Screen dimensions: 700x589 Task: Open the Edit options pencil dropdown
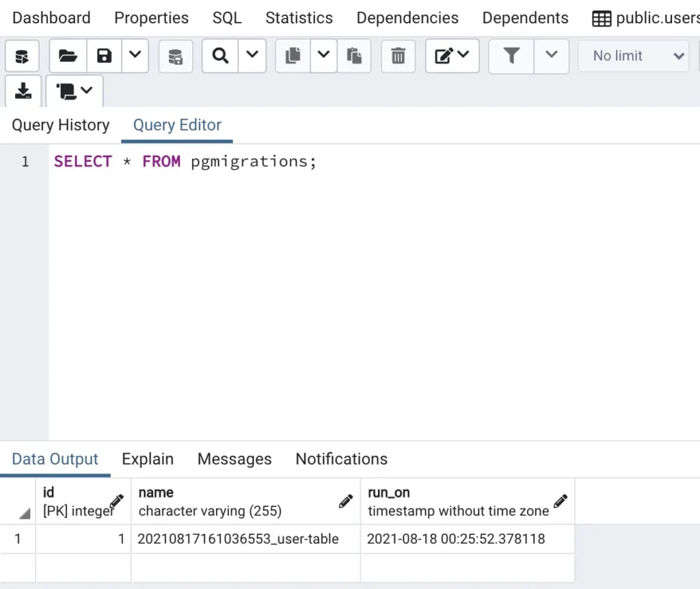(x=452, y=56)
